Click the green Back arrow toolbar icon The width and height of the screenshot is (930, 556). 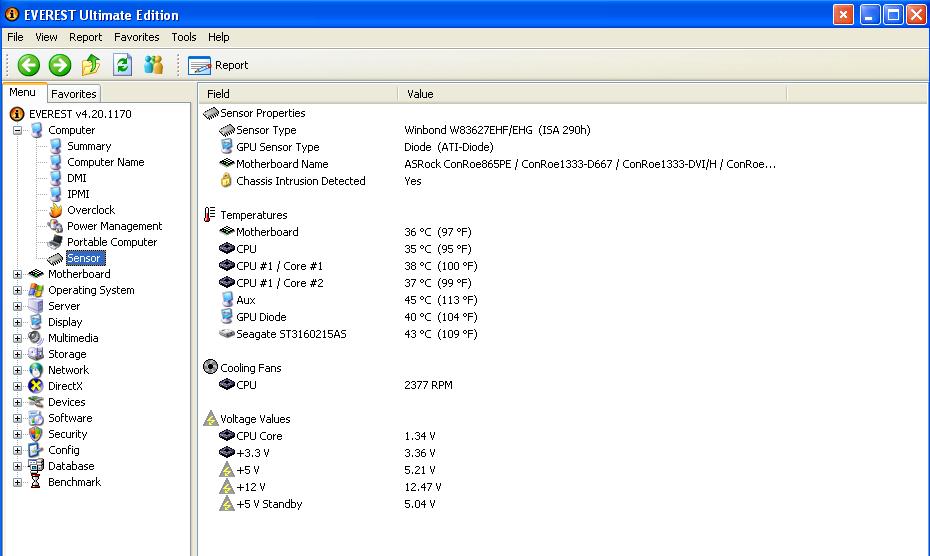[28, 65]
